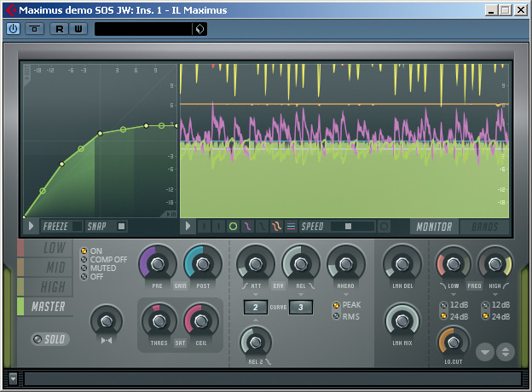
Task: Click the dim circle icon after SPEED
Action: tap(384, 226)
